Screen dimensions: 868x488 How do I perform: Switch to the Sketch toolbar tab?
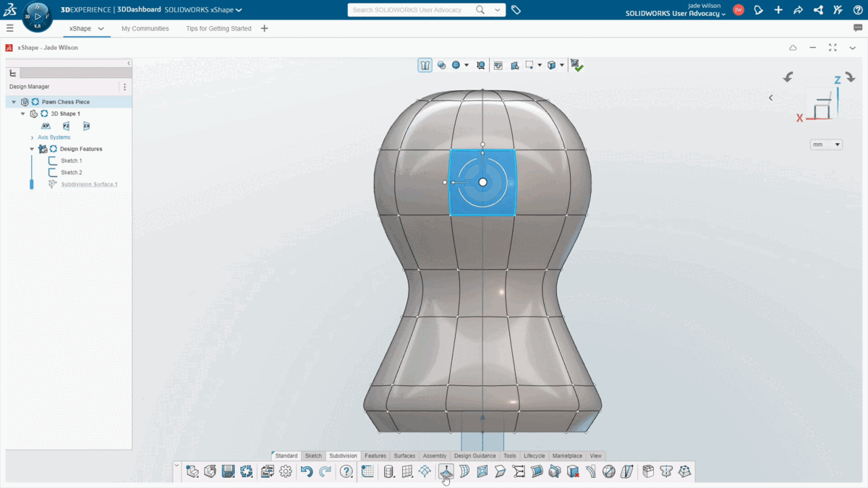coord(313,455)
